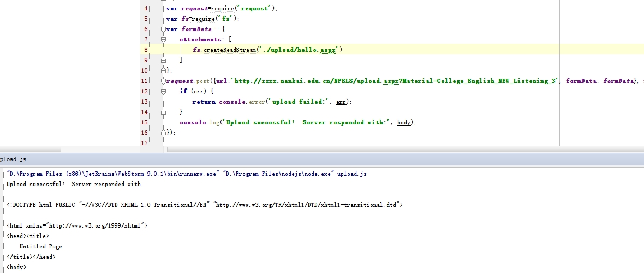Place cursor in require('request') on line 4

(x=244, y=9)
